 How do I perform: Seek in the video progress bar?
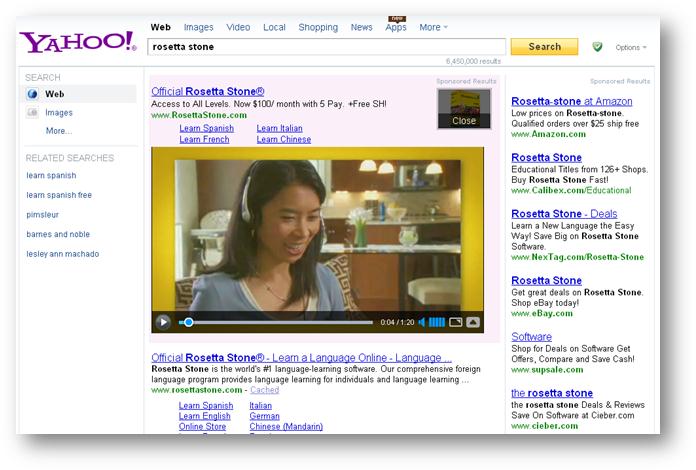[276, 322]
